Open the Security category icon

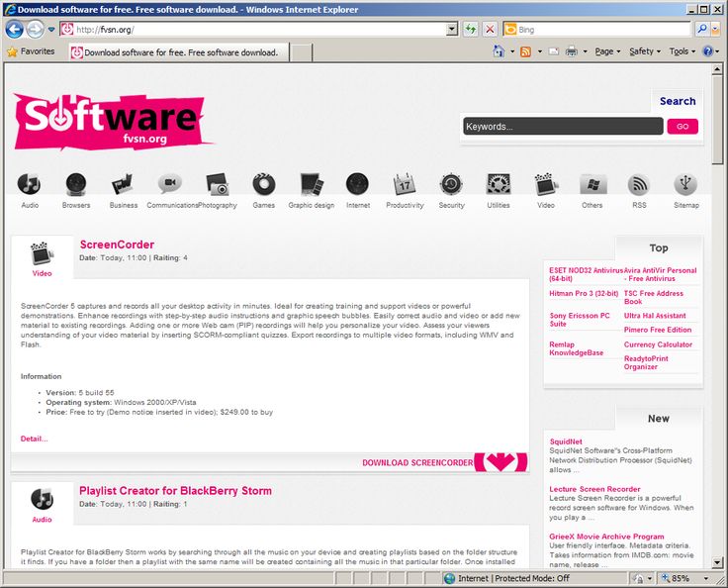[x=451, y=184]
